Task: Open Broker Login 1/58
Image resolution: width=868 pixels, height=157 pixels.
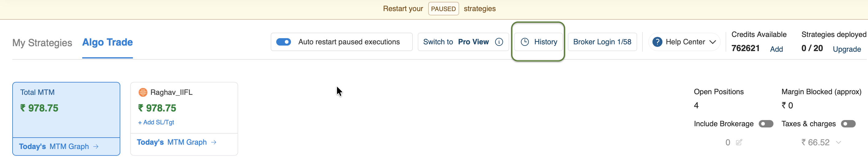Action: [602, 42]
